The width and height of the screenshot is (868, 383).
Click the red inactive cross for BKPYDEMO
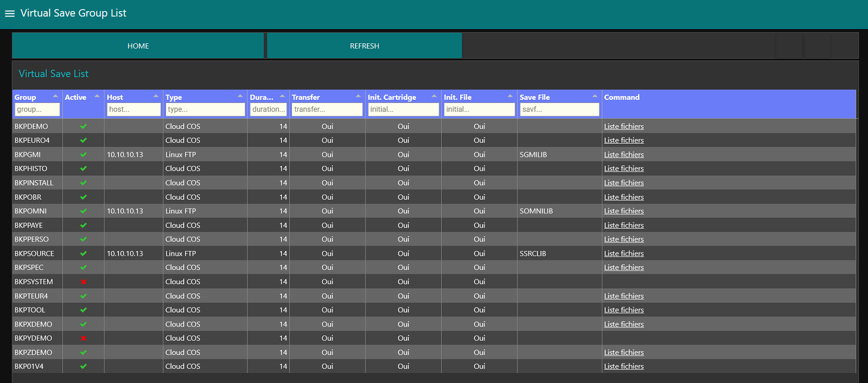pos(84,339)
